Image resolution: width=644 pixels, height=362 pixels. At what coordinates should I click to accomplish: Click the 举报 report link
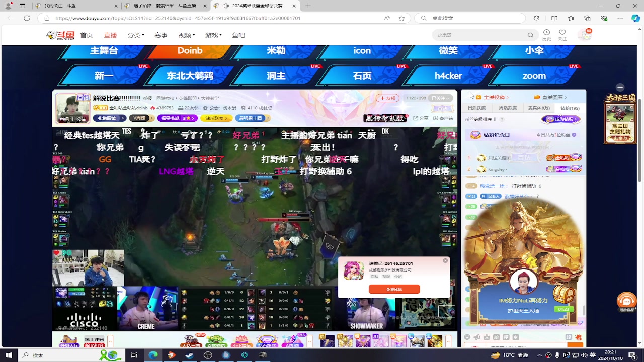pos(147,98)
